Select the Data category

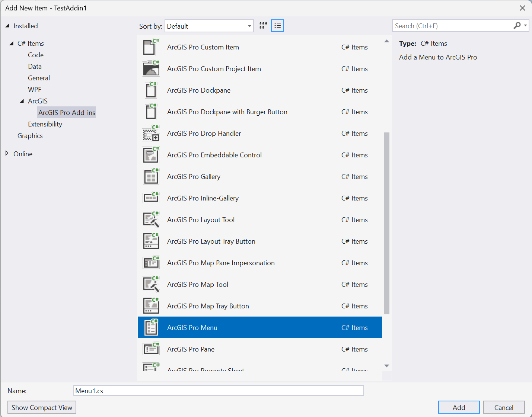(35, 66)
